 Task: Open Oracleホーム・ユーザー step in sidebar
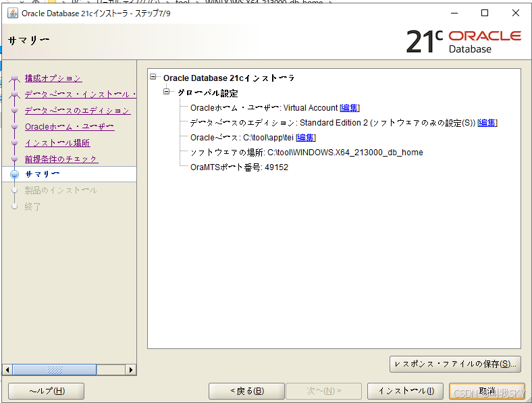[x=70, y=126]
